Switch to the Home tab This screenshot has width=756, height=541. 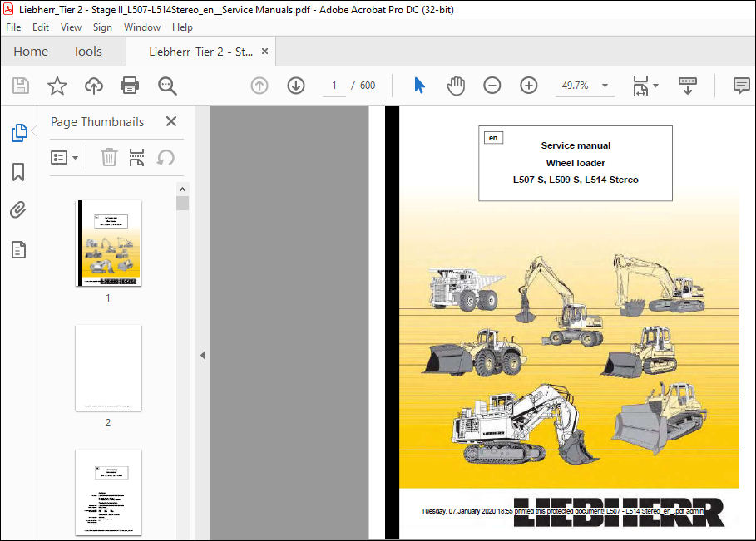click(x=31, y=52)
